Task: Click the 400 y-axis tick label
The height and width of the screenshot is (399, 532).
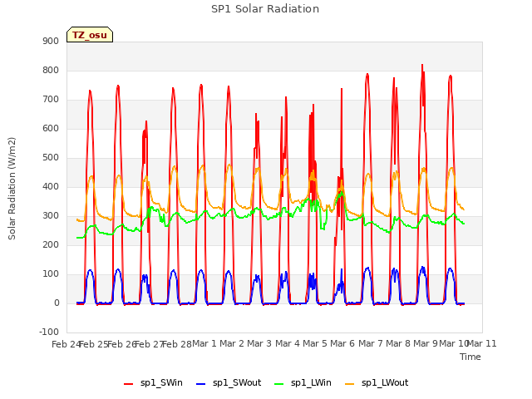Action: 51,186
